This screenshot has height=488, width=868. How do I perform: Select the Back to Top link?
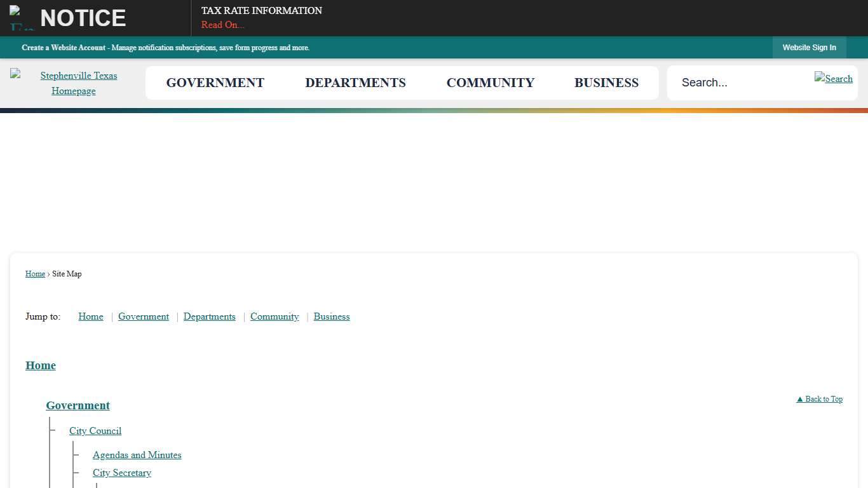coord(819,399)
